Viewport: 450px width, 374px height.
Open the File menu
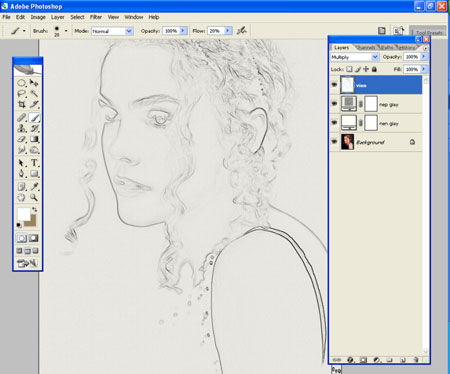(6, 17)
